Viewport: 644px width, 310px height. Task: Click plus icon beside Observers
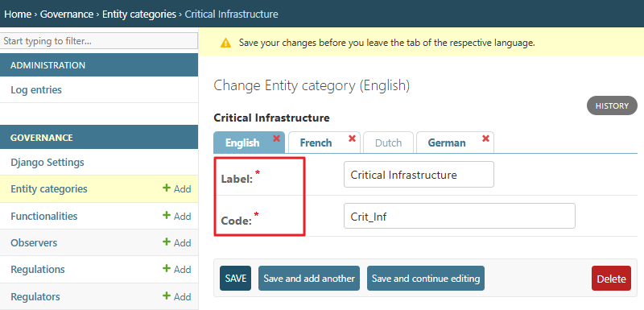167,242
